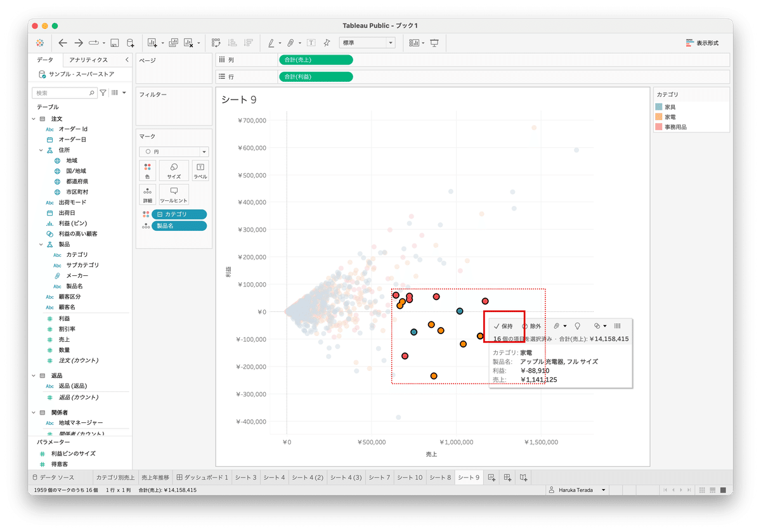Clear the sheet via toolbar icon

click(x=188, y=43)
